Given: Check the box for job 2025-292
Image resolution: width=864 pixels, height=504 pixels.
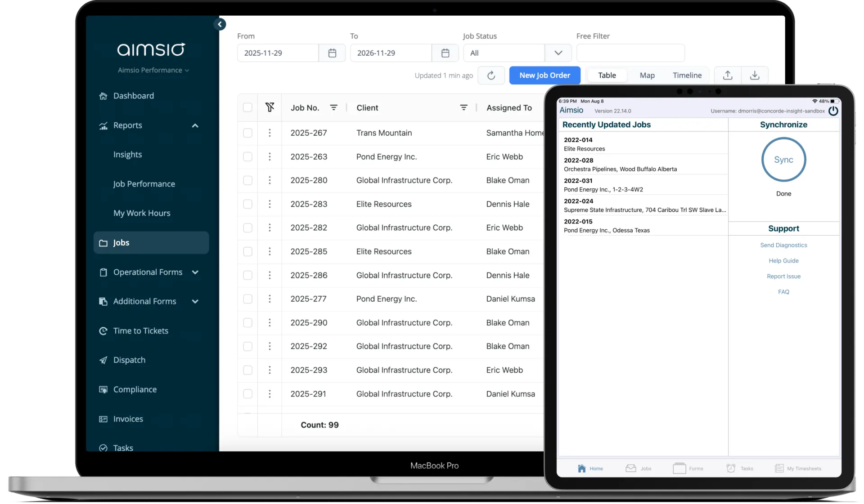Looking at the screenshot, I should [247, 346].
